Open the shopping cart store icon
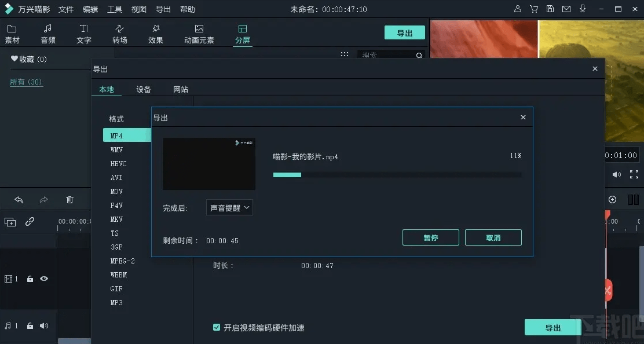644x344 pixels. click(x=533, y=9)
